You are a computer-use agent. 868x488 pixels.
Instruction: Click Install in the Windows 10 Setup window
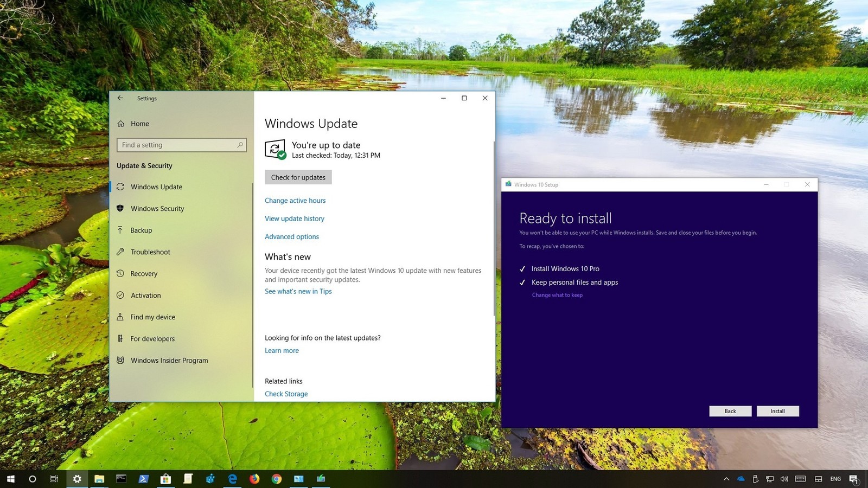tap(778, 411)
